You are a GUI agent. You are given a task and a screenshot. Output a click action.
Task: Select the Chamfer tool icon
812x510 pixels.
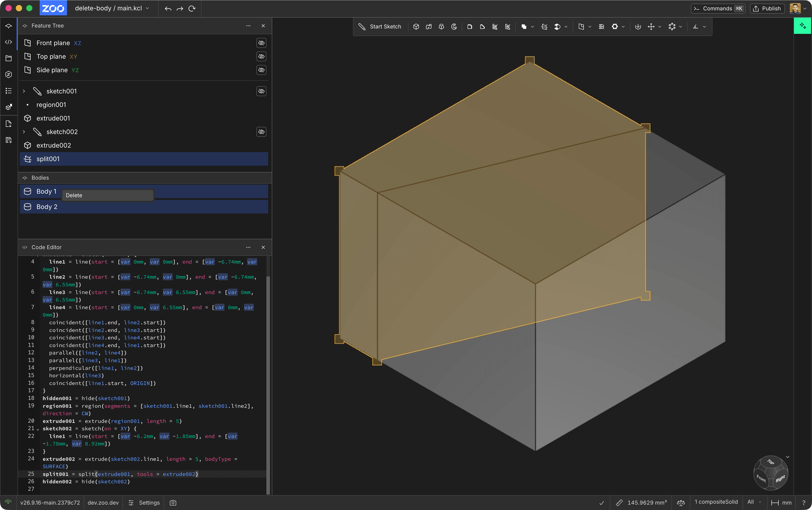482,27
